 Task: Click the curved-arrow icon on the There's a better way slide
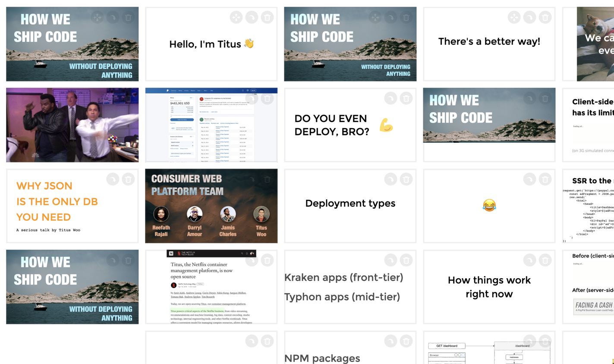pyautogui.click(x=529, y=17)
